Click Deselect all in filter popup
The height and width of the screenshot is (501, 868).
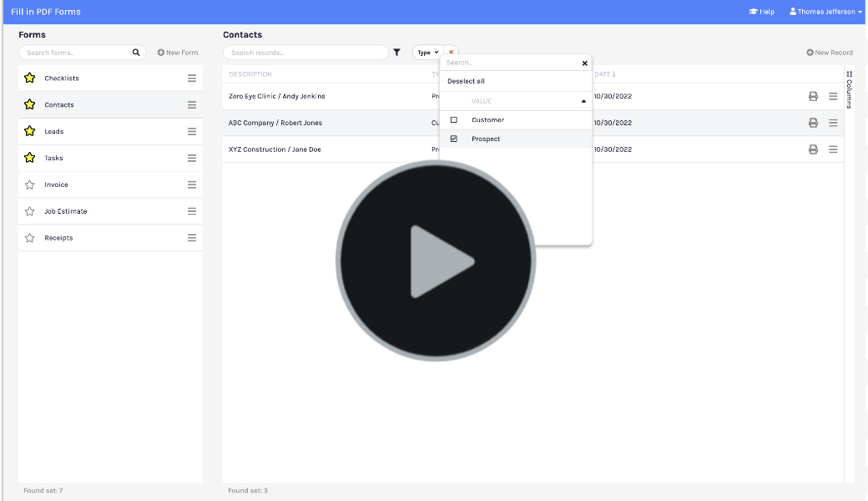pos(466,81)
